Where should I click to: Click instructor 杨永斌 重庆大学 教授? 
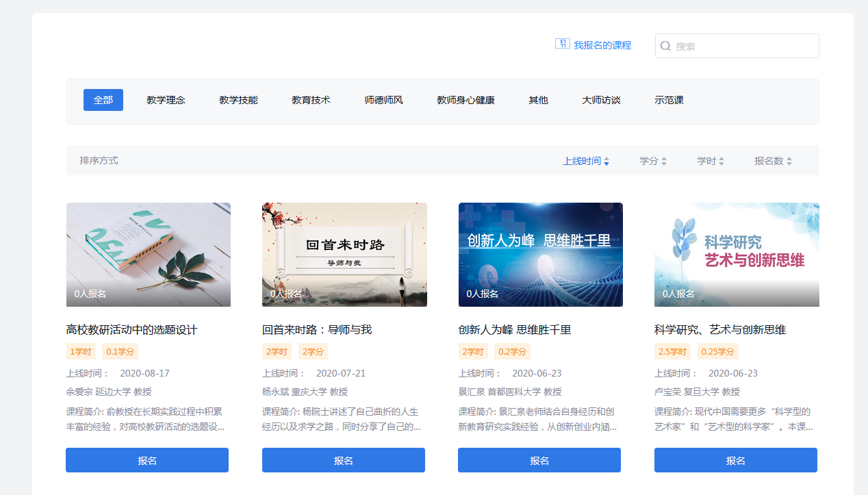coord(305,392)
